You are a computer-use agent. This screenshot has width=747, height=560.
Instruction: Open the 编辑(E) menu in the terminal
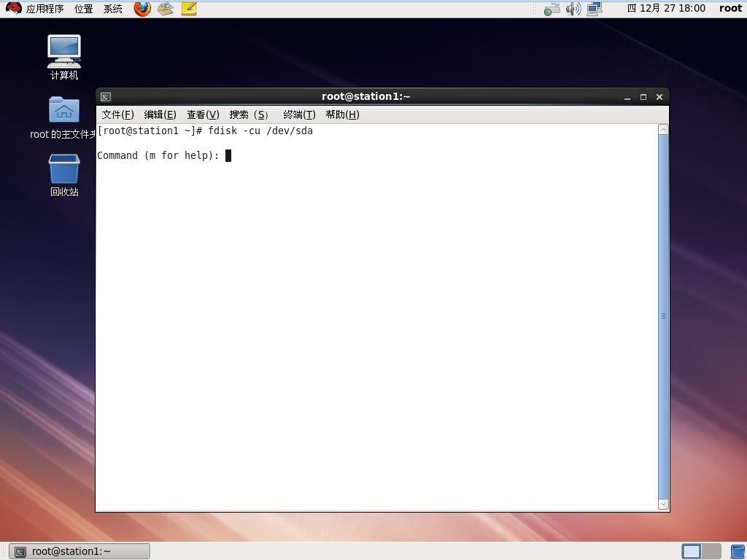point(160,114)
